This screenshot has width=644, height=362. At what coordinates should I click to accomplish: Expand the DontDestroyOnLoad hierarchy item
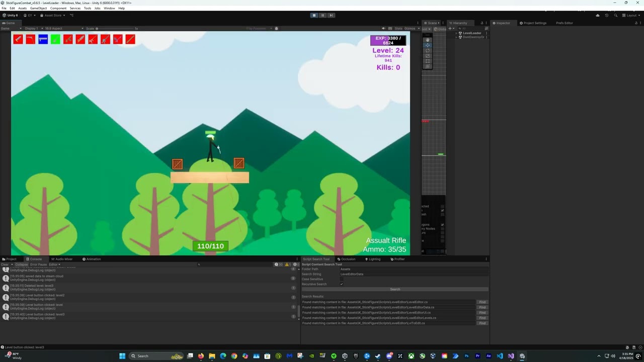point(456,37)
